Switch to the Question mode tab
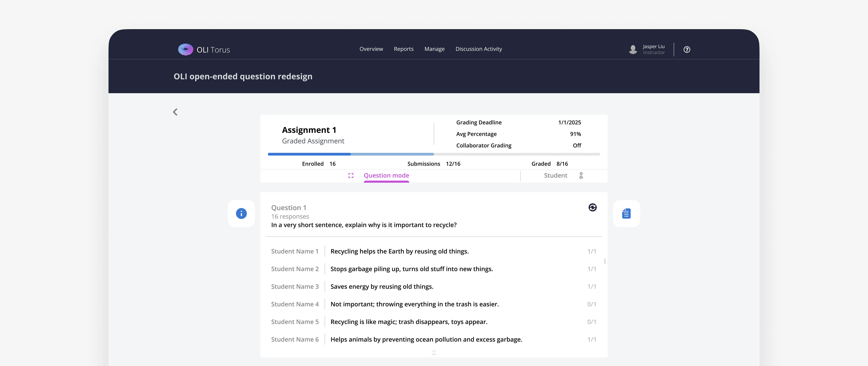 pos(386,175)
